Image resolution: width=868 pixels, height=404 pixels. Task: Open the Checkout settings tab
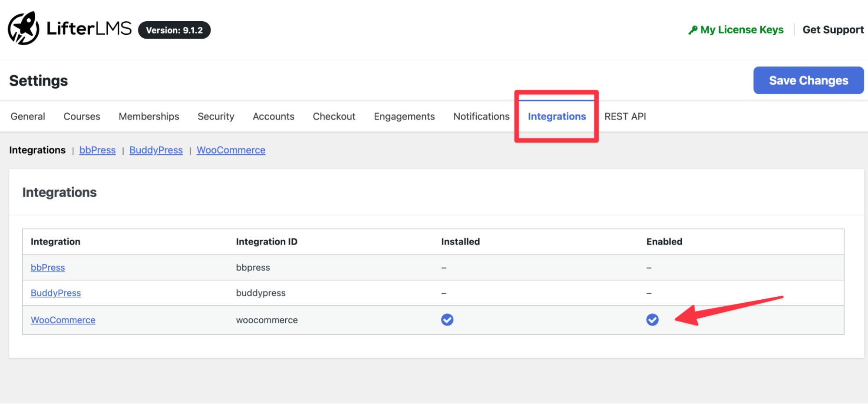pyautogui.click(x=334, y=116)
